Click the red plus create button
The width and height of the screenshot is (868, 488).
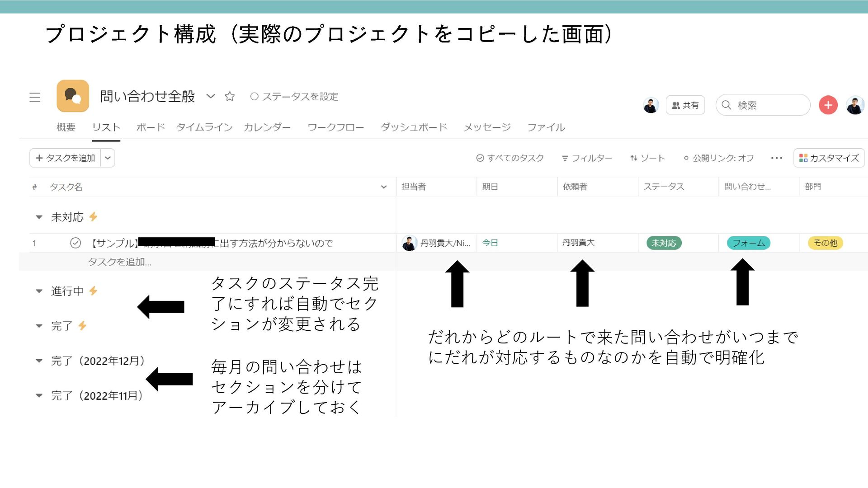pyautogui.click(x=828, y=105)
